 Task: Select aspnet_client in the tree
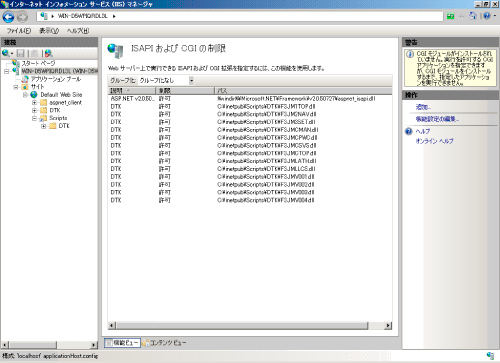pyautogui.click(x=65, y=102)
